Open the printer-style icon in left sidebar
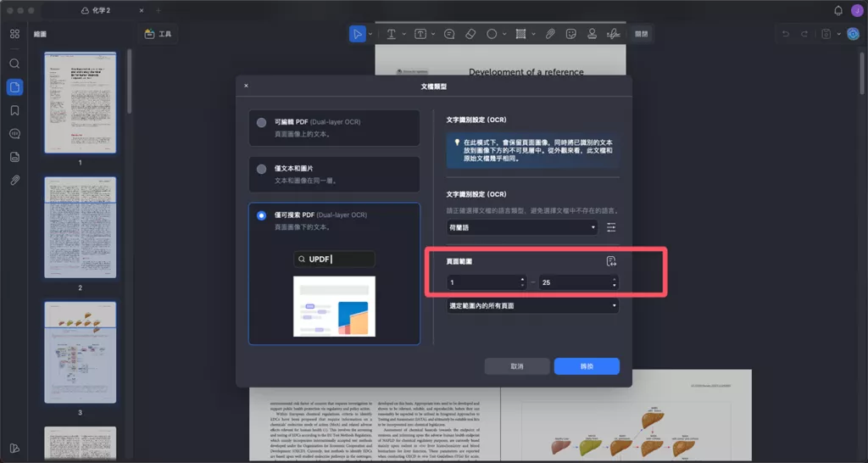Image resolution: width=868 pixels, height=463 pixels. [15, 157]
